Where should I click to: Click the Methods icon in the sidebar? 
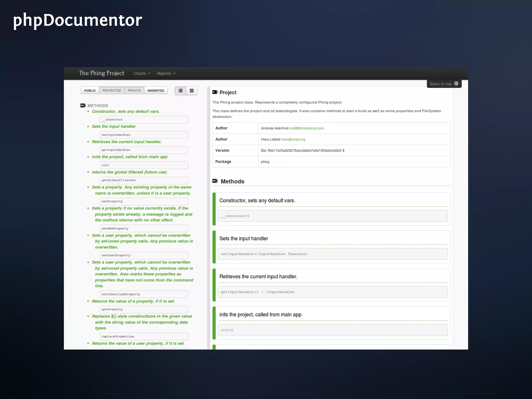point(83,105)
